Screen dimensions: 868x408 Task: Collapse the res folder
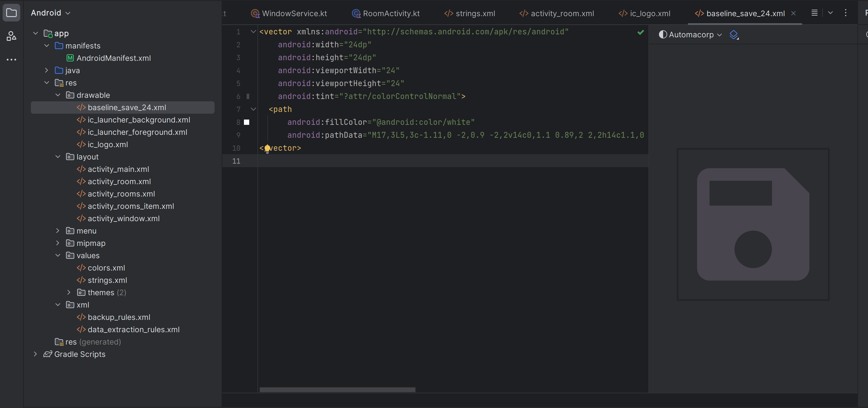[46, 83]
